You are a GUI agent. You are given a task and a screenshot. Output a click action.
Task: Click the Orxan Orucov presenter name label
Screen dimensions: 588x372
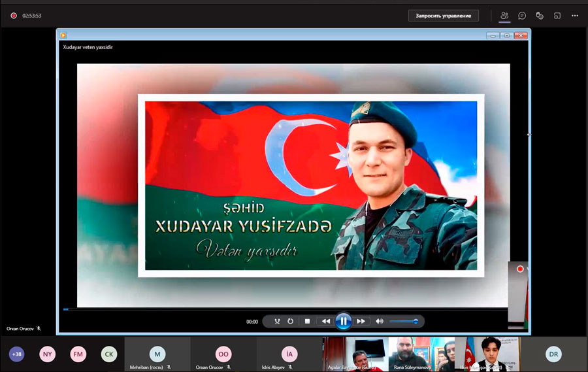[x=20, y=329]
